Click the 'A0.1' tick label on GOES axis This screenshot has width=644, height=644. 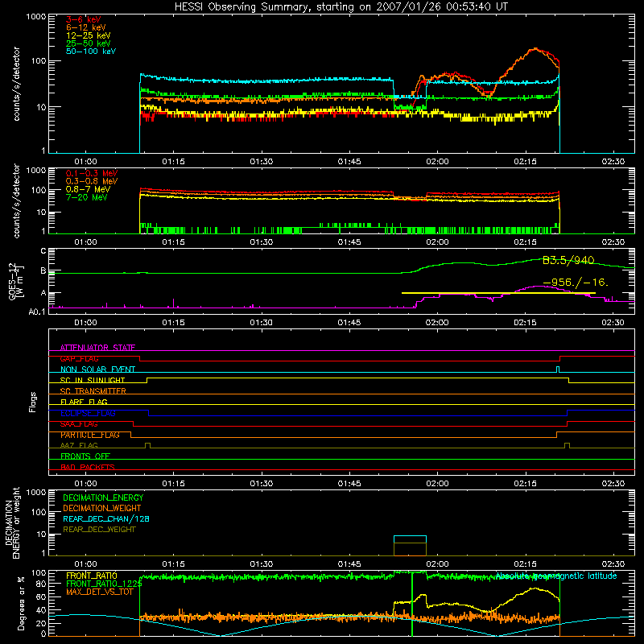click(x=36, y=312)
